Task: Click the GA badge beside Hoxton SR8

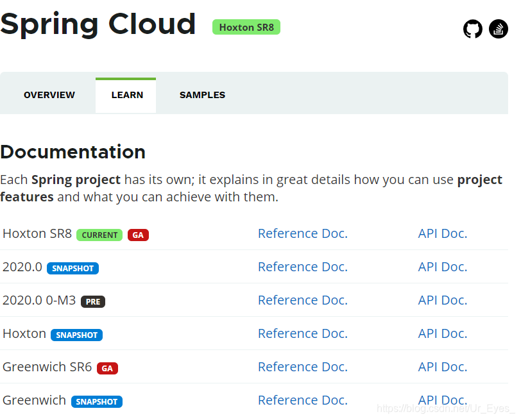Action: point(138,235)
